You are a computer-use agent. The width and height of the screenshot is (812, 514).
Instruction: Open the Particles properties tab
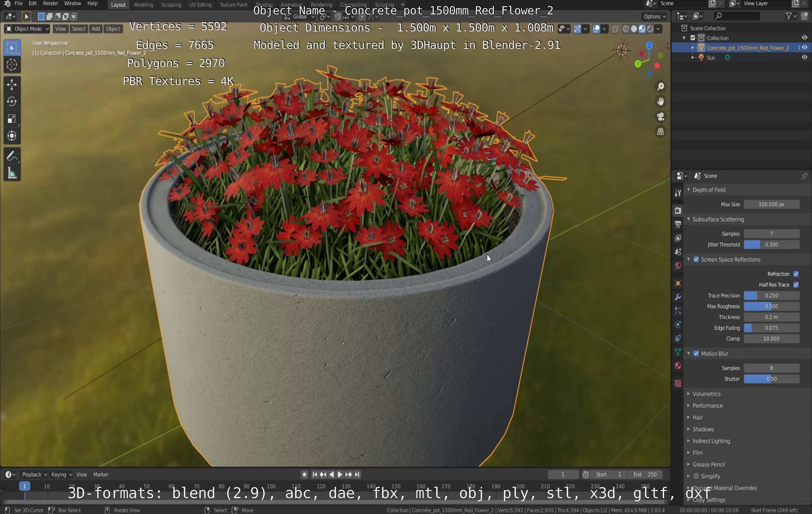(678, 311)
